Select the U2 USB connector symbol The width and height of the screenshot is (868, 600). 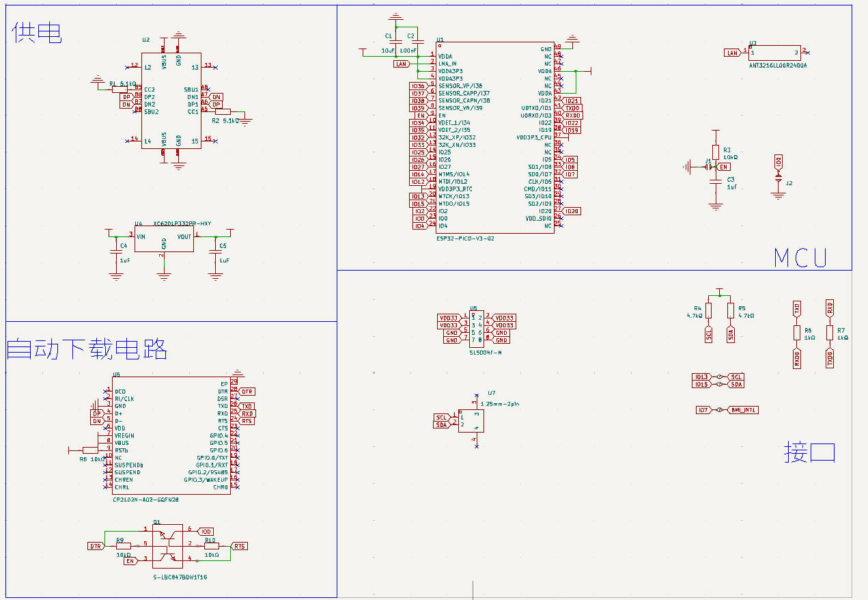point(171,100)
